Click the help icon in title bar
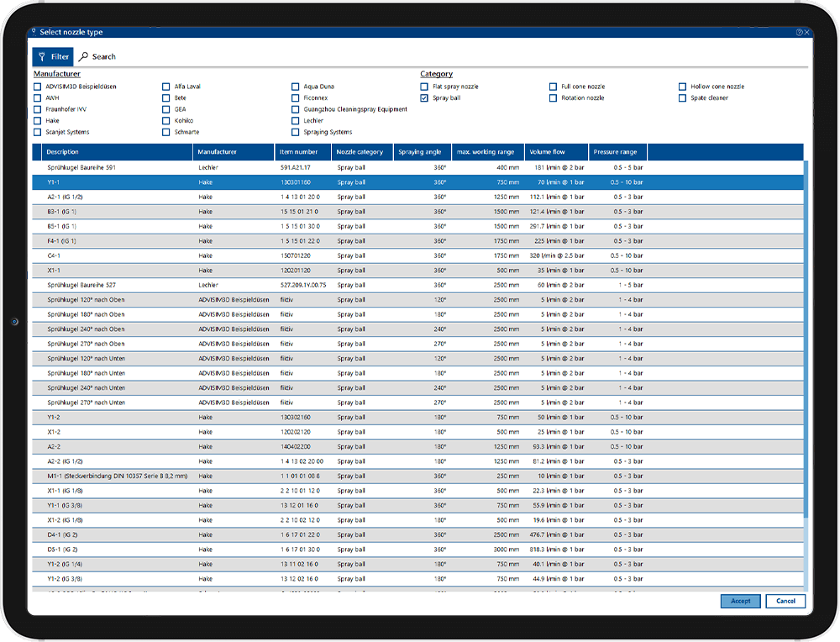The image size is (840, 642). click(x=799, y=32)
